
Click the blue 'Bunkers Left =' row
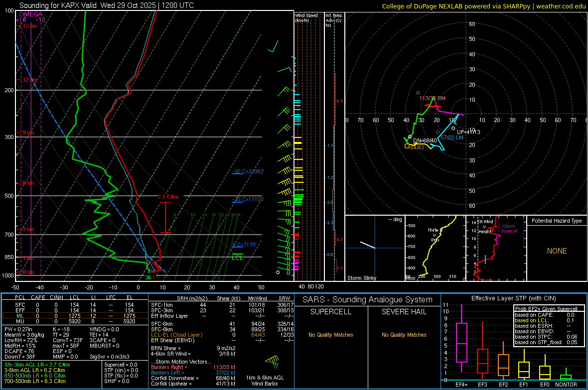click(193, 373)
